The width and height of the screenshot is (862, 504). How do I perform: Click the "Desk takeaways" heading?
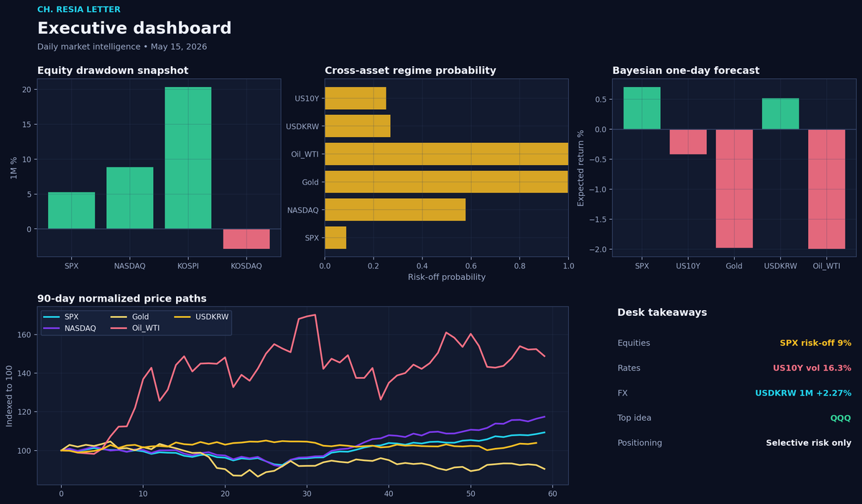(x=662, y=312)
